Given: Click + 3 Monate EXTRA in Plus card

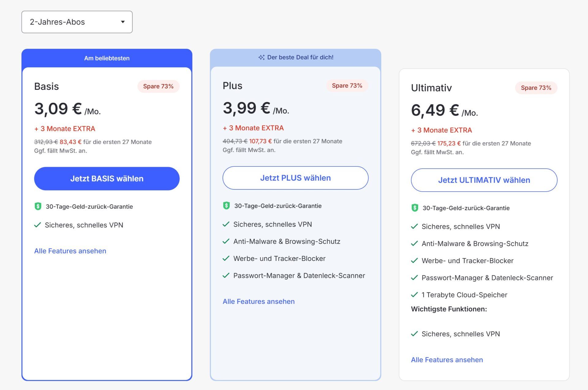Looking at the screenshot, I should tap(253, 128).
